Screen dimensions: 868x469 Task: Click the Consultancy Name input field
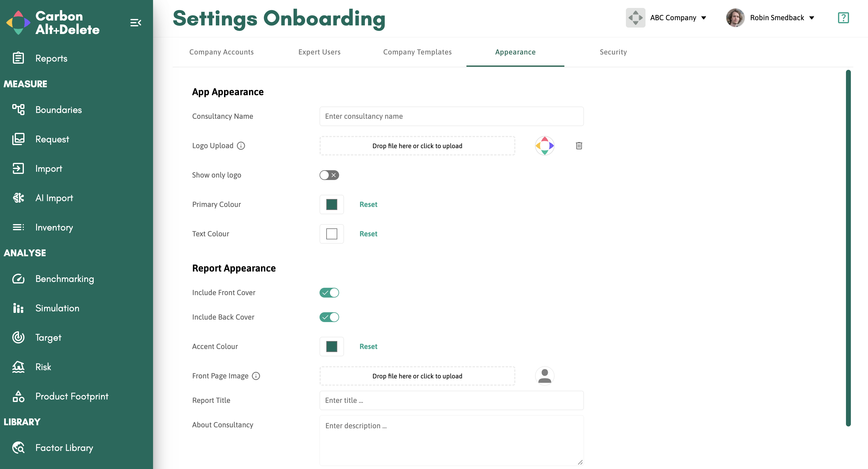451,116
